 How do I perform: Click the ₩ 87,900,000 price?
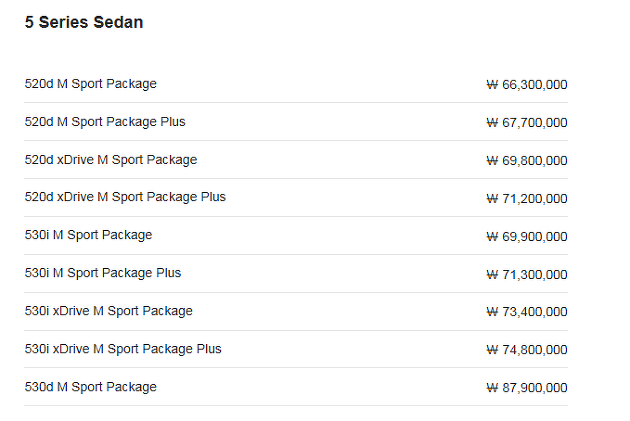point(527,388)
